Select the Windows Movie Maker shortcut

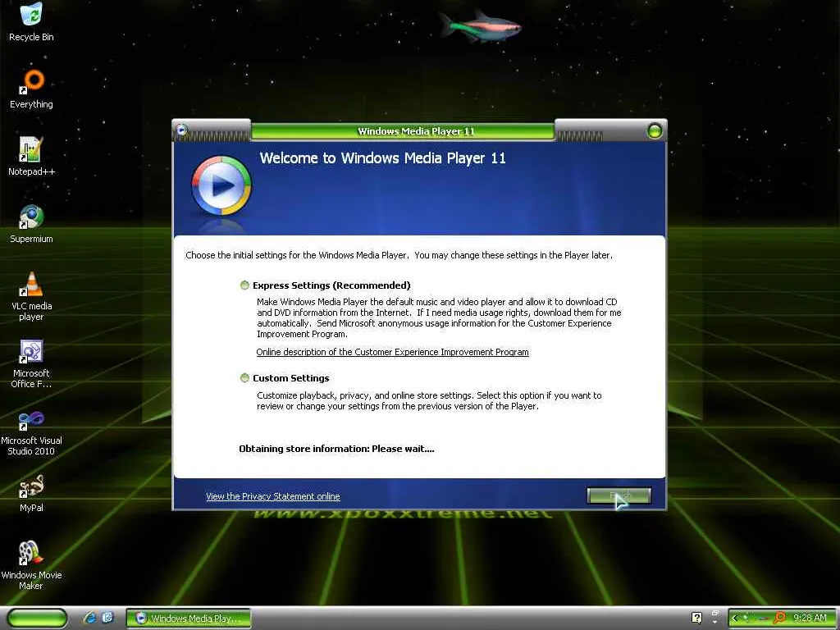pos(31,565)
